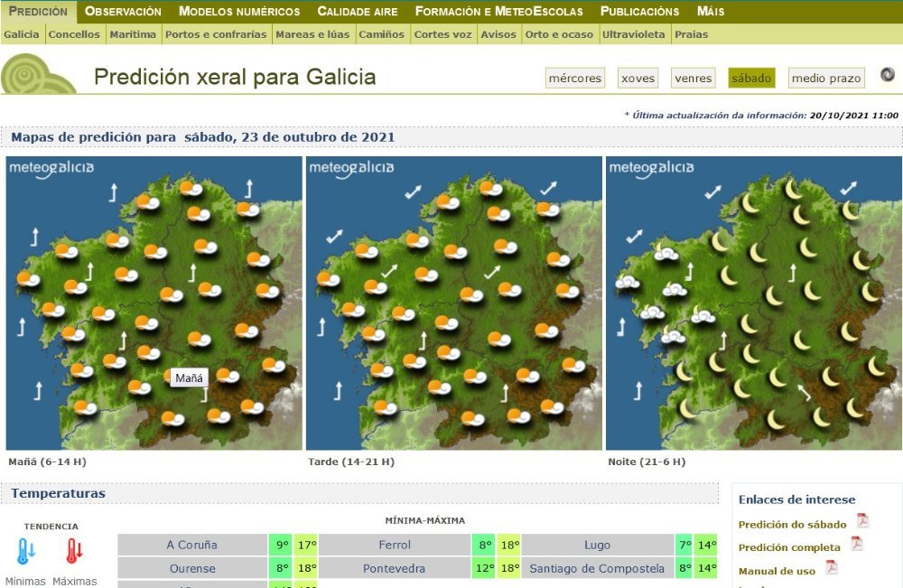Screen dimensions: 903x588
Task: Show forecast for xoves
Action: (638, 79)
